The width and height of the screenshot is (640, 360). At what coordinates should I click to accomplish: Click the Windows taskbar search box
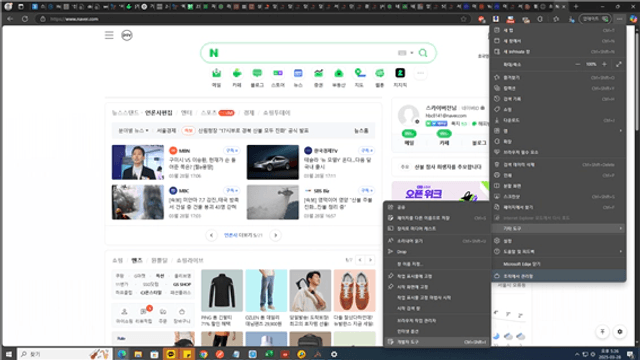point(64,354)
